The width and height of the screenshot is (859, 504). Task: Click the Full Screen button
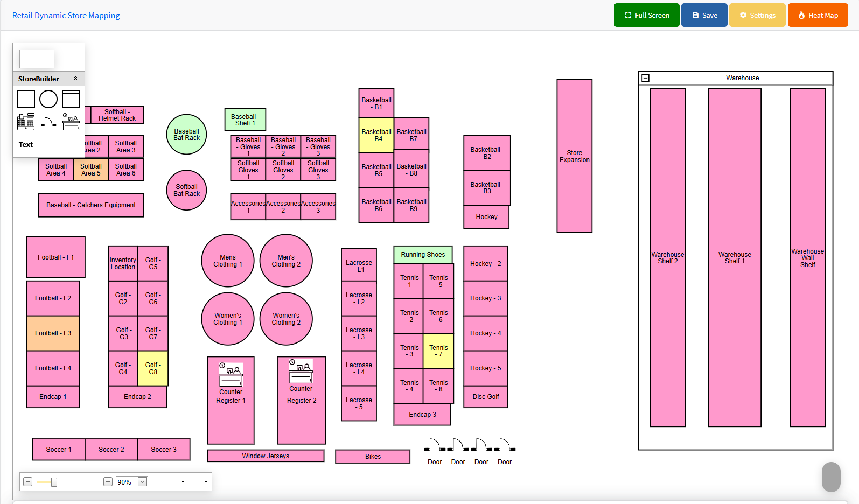point(646,15)
